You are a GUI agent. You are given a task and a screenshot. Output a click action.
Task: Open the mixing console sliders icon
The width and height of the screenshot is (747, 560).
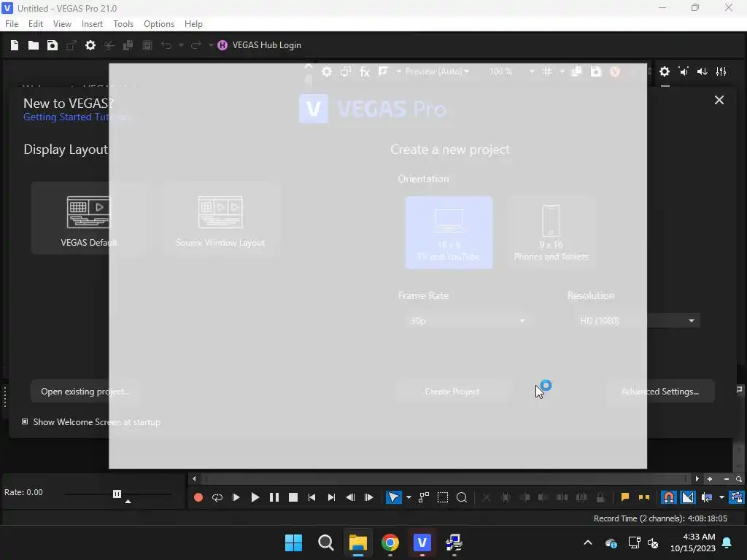pyautogui.click(x=721, y=71)
